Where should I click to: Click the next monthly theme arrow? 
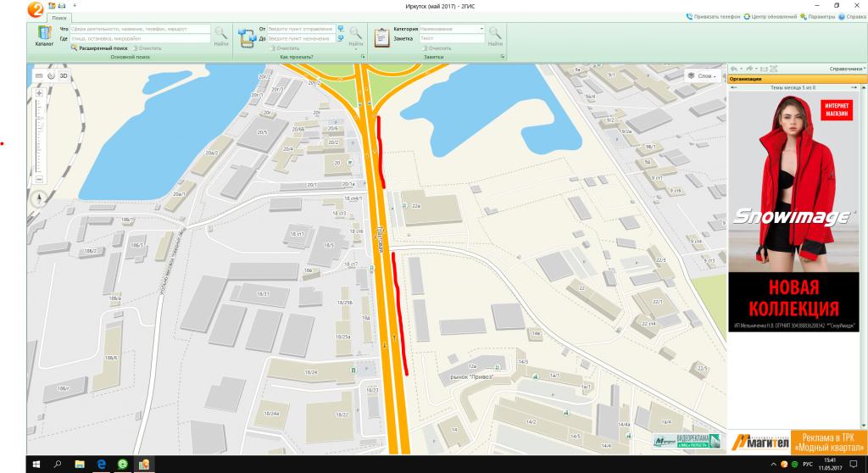(860, 87)
